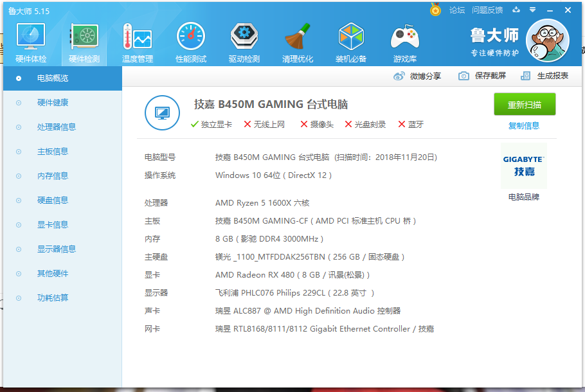Share via 微博分享 button
The image size is (585, 392).
click(x=417, y=76)
